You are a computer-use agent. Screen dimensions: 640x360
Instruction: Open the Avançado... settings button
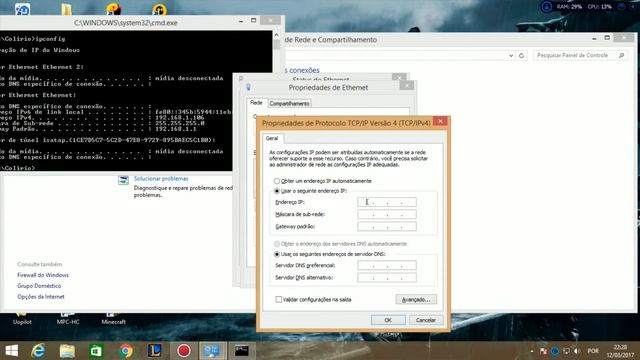416,300
